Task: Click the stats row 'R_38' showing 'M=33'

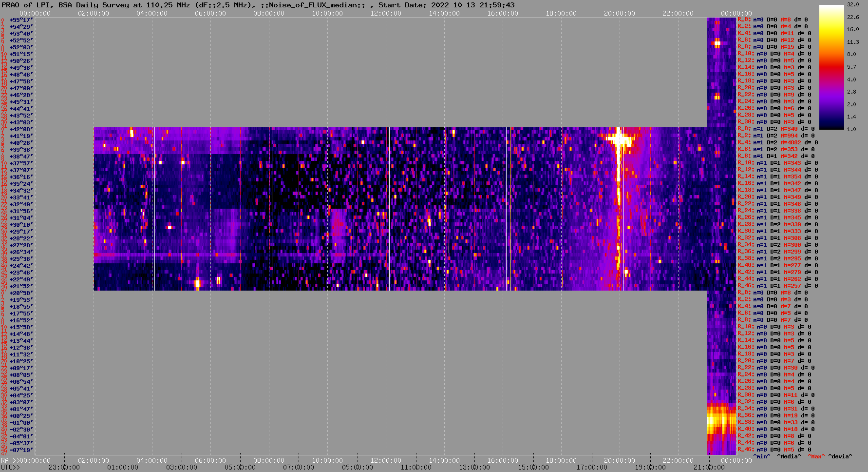Action: click(x=776, y=423)
